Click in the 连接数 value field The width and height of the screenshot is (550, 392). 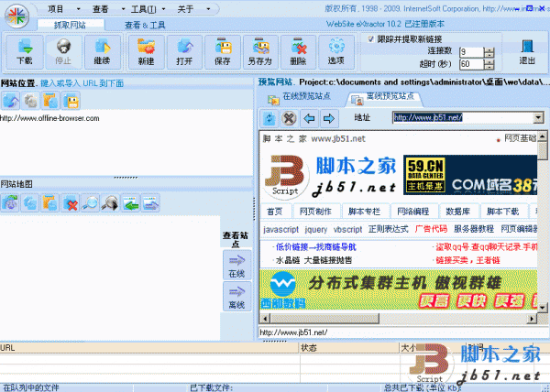472,52
